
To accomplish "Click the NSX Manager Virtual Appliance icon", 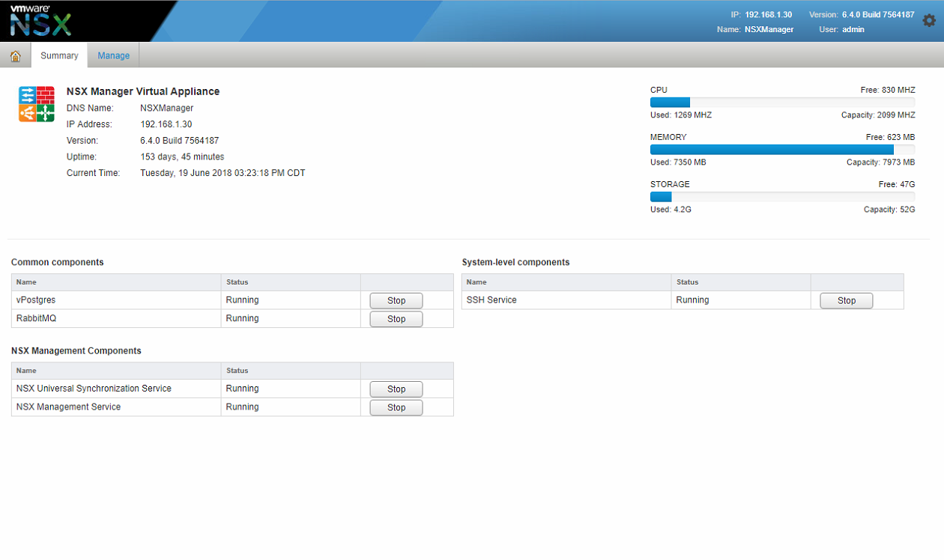I will [37, 104].
